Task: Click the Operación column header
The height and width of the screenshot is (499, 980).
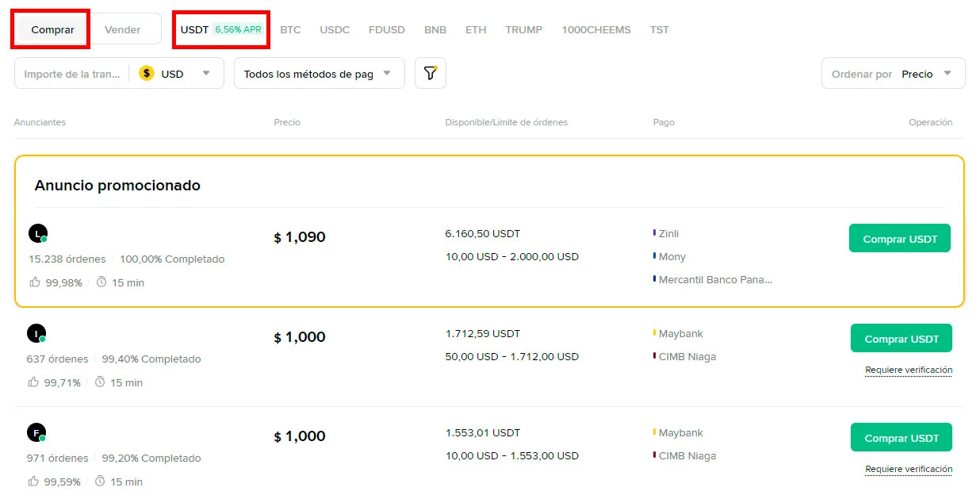Action: click(931, 122)
